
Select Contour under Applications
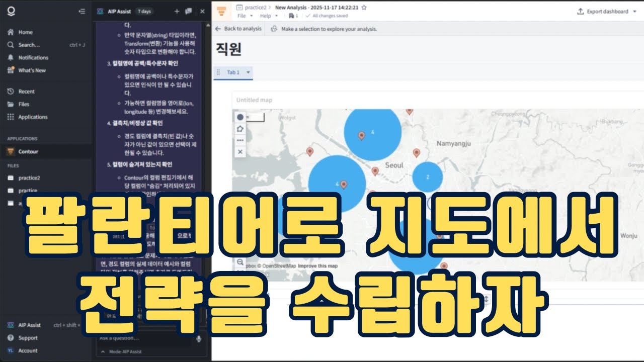point(28,151)
